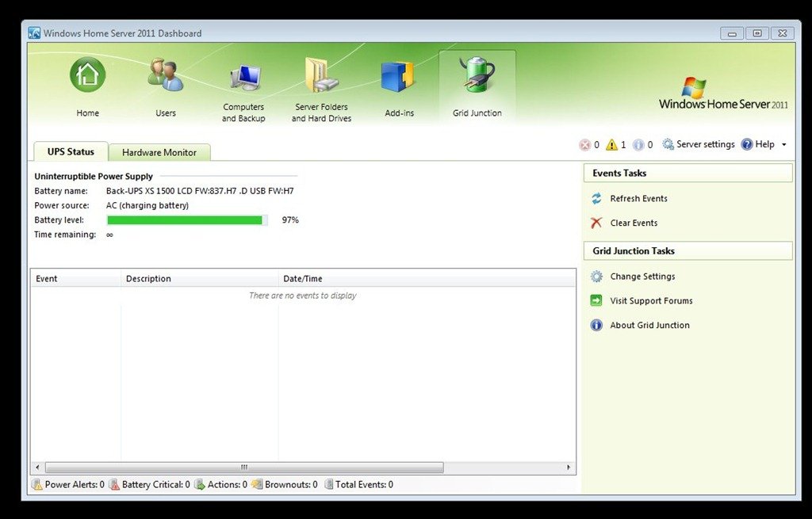Click the yellow warning alerts icon
812x519 pixels.
coord(611,145)
